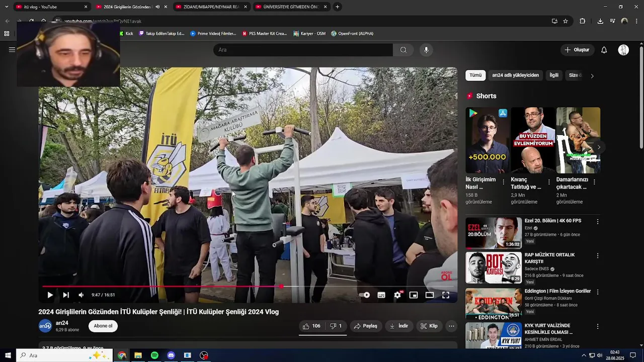Viewport: 644px width, 362px height.
Task: Dislike the video with thumbs down
Action: (x=336, y=326)
